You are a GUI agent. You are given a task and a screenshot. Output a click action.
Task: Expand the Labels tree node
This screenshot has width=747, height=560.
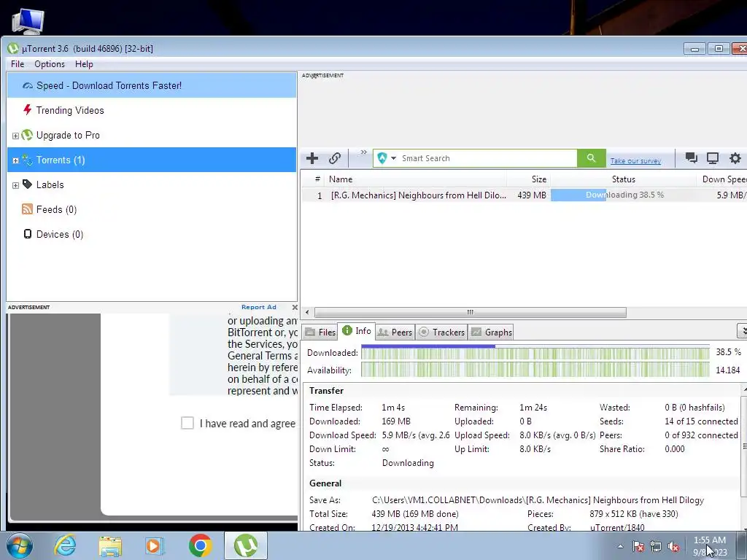click(x=15, y=185)
